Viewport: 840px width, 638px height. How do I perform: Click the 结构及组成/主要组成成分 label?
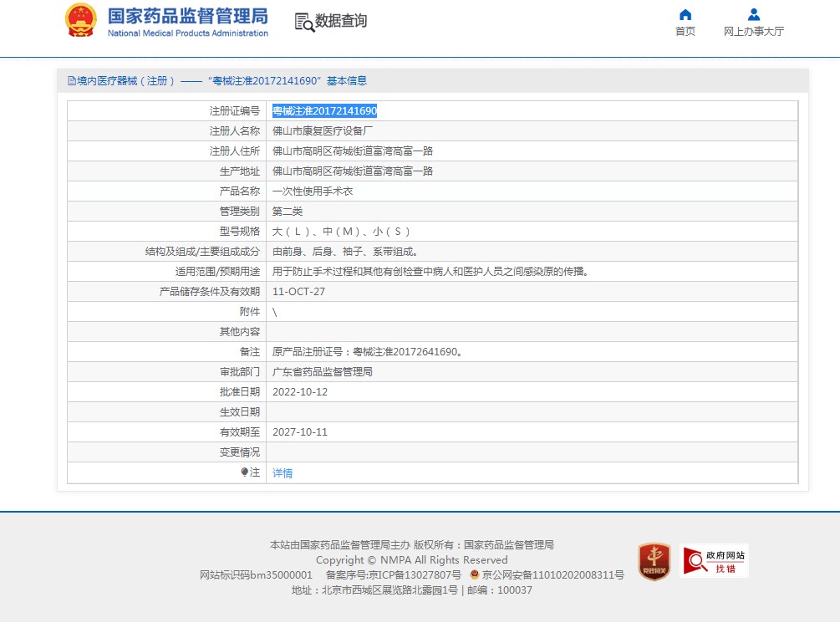[x=202, y=252]
